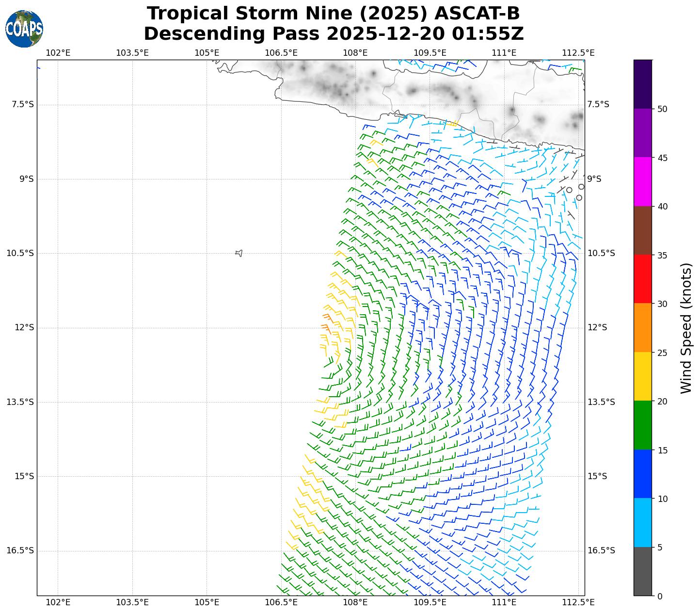
Task: Click the top axis label 112.5°E
Action: pos(578,53)
